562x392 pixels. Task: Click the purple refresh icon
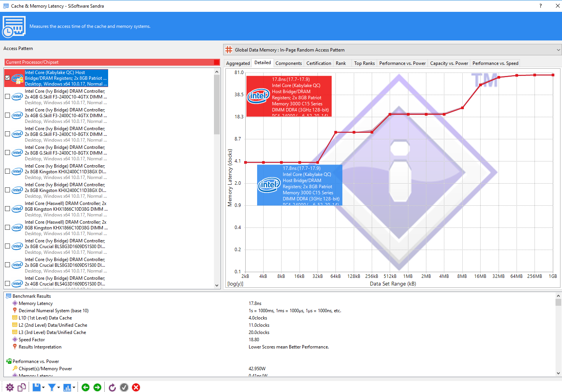point(112,387)
